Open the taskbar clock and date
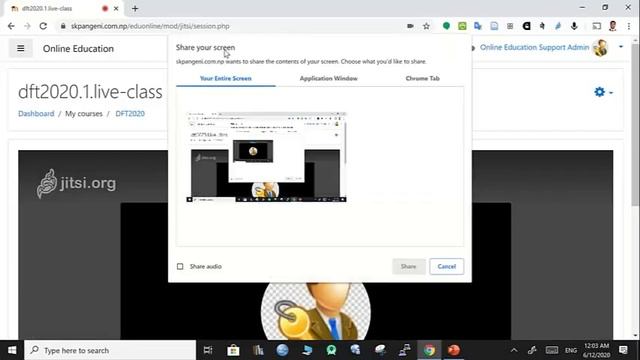The height and width of the screenshot is (360, 640). pyautogui.click(x=597, y=350)
